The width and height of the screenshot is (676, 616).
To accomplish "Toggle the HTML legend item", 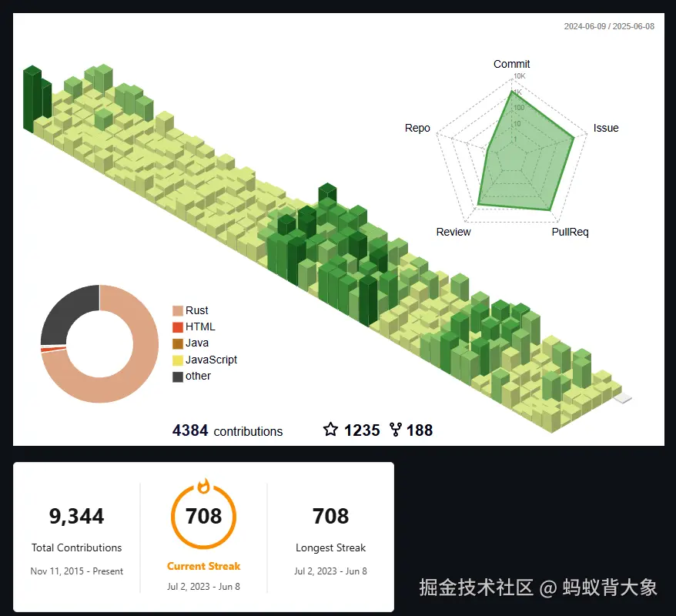I will click(192, 326).
